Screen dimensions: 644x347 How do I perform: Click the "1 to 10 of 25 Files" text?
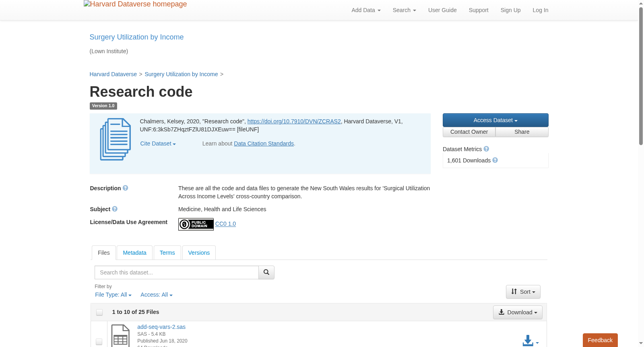pyautogui.click(x=136, y=312)
